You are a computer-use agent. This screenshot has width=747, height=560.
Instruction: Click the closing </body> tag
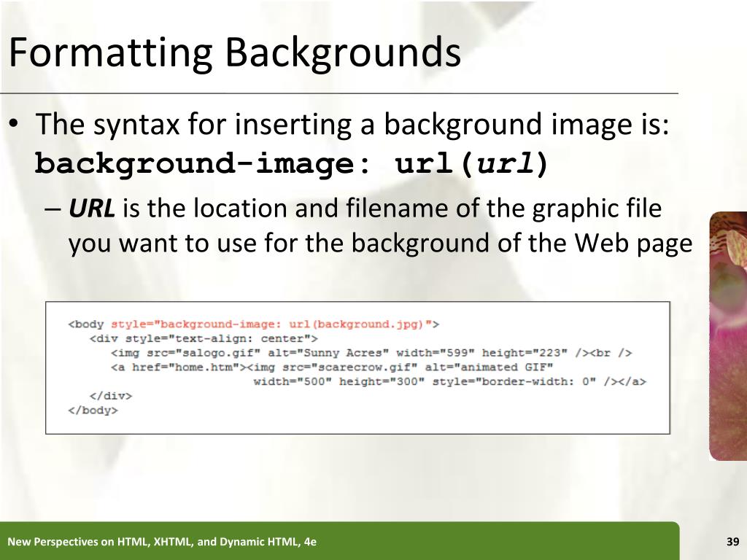point(93,410)
